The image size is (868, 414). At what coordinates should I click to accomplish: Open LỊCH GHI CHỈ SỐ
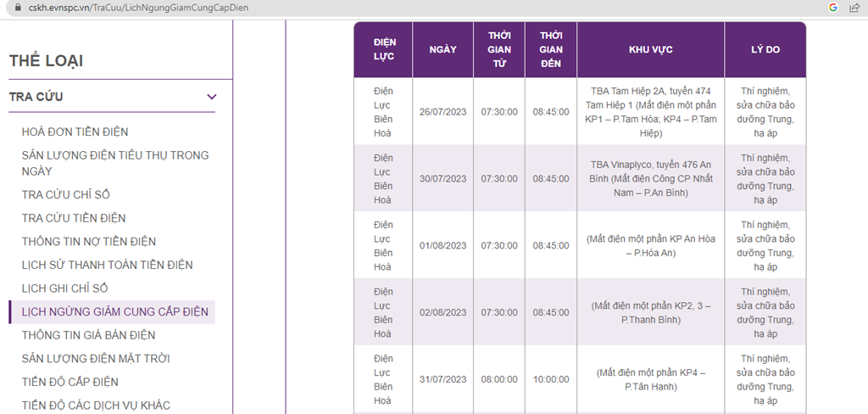[64, 288]
